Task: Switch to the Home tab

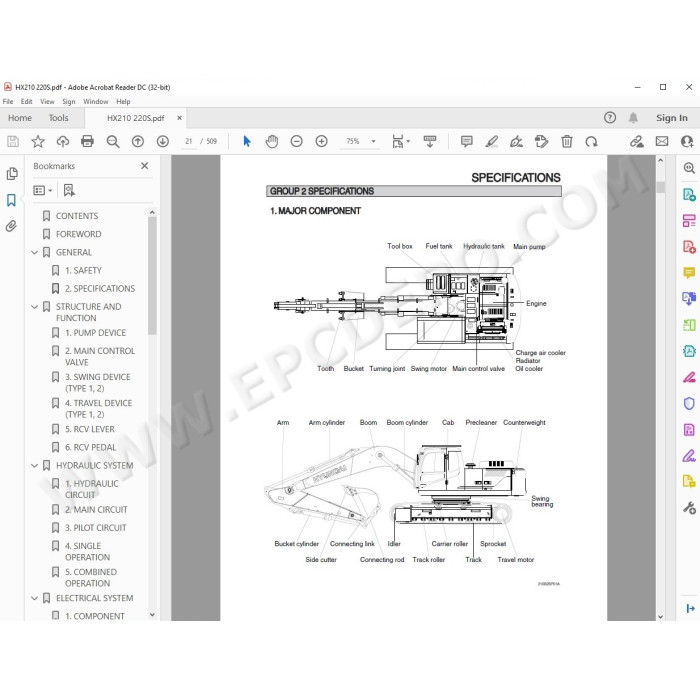Action: click(x=20, y=118)
